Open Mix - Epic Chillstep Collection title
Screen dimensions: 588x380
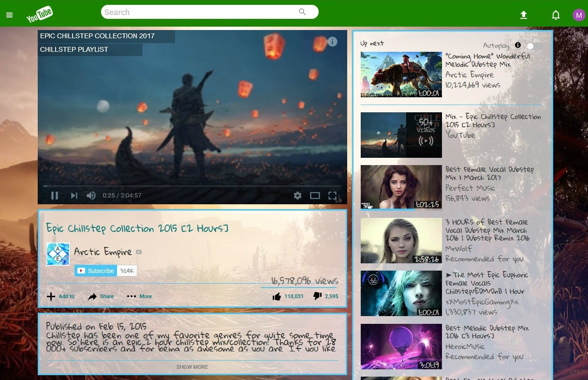coord(493,121)
